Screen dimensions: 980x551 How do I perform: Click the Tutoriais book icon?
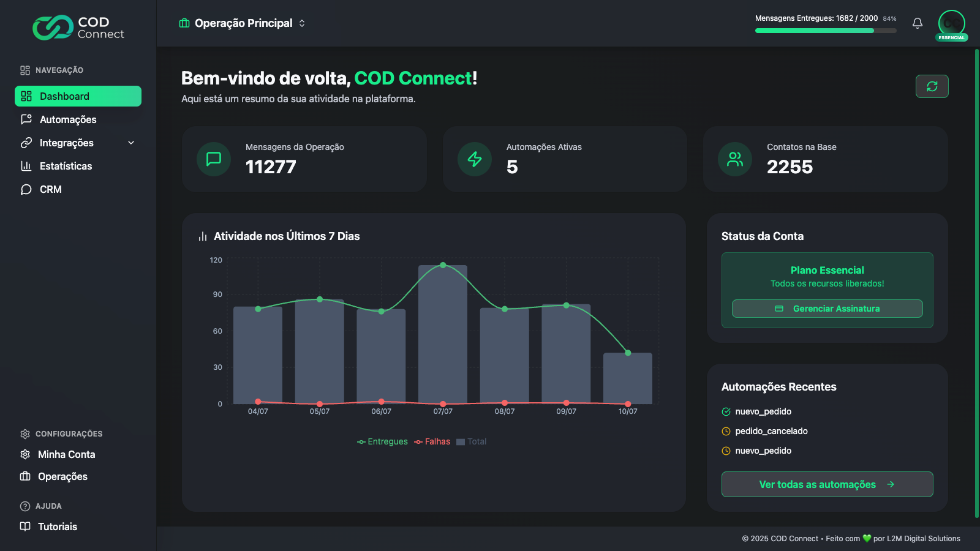[x=25, y=527]
